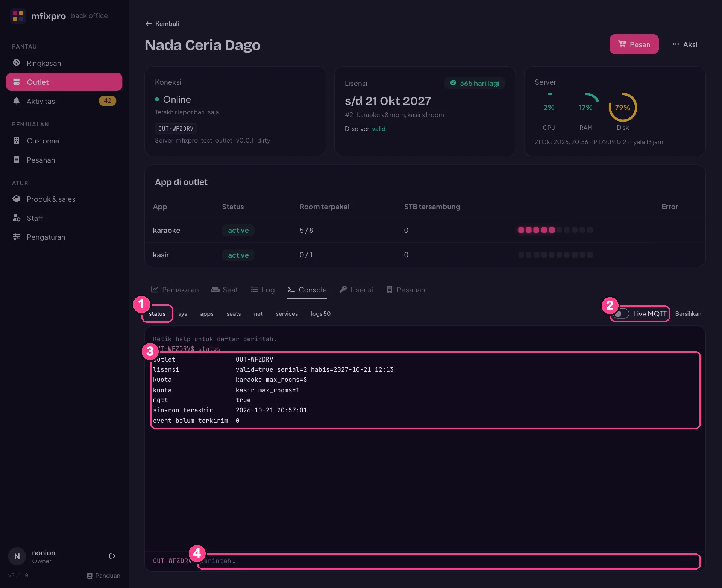Click Pengaturan sliders icon
This screenshot has width=722, height=588.
point(17,237)
